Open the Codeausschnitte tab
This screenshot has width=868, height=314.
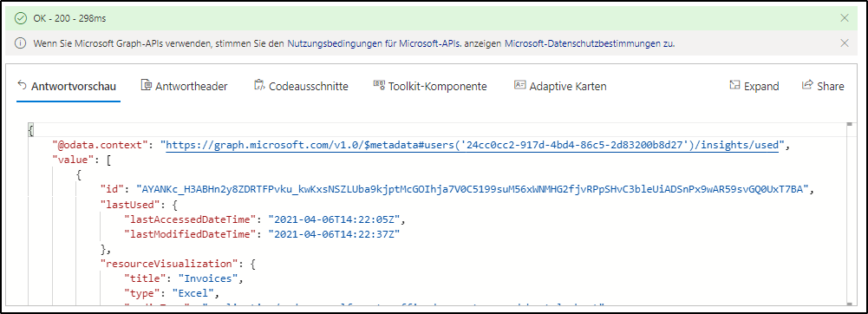click(301, 87)
